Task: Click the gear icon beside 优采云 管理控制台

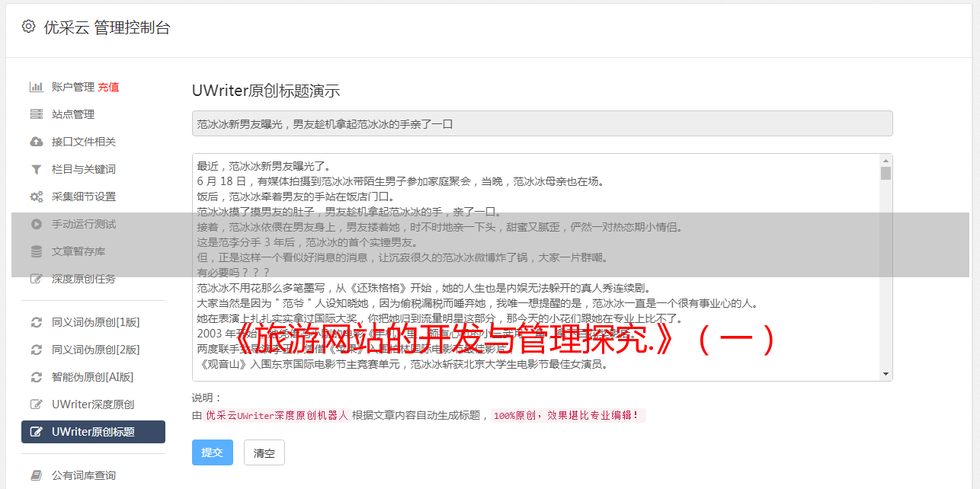Action: pos(28,27)
